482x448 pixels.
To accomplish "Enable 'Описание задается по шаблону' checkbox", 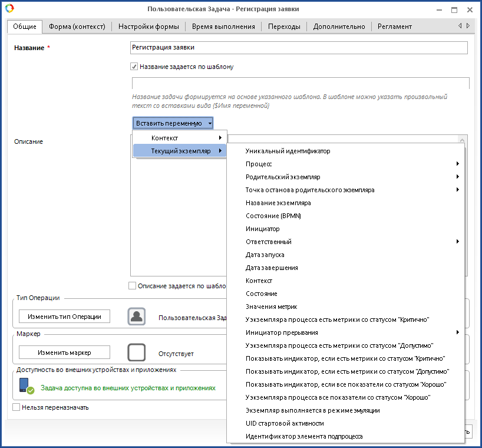I will click(132, 286).
